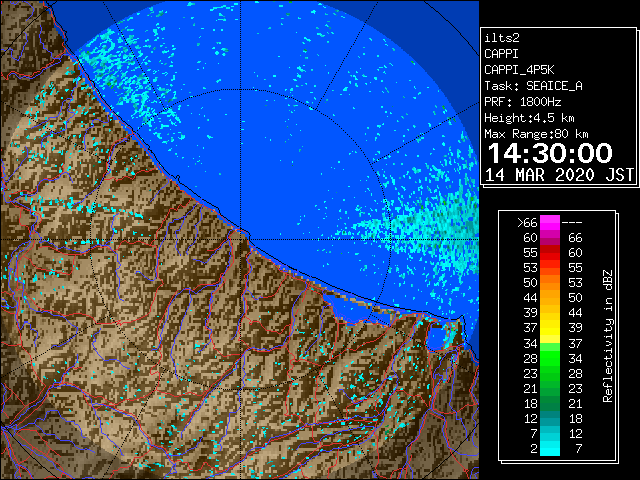This screenshot has width=640, height=480.
Task: Click the 'Reflectivity in dBZ' legend title
Action: click(x=608, y=336)
